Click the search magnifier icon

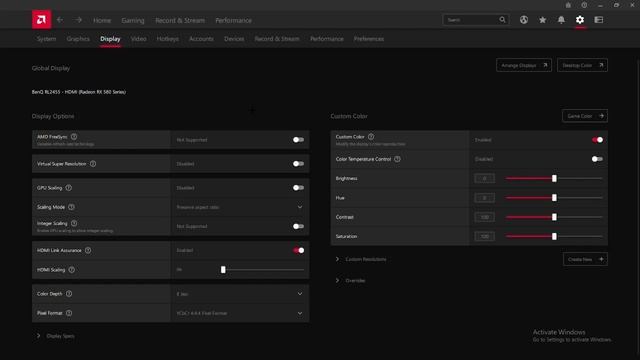(x=502, y=20)
